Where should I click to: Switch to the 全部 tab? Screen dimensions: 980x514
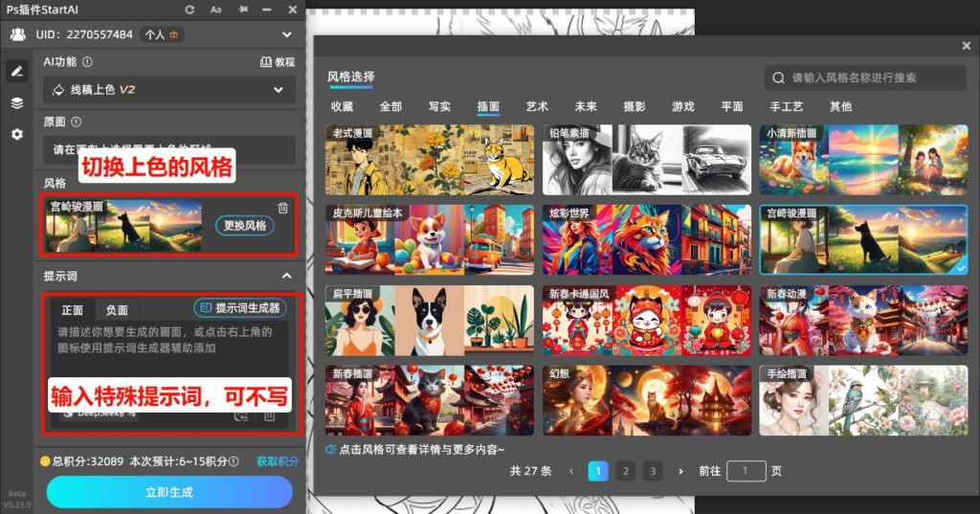coord(390,106)
